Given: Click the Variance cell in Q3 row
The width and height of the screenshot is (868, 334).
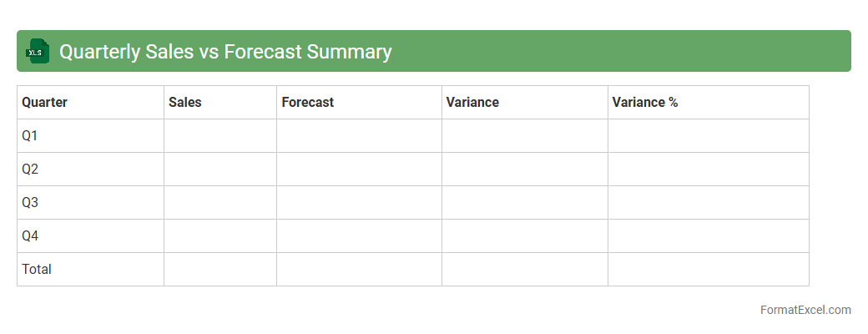Looking at the screenshot, I should tap(524, 203).
